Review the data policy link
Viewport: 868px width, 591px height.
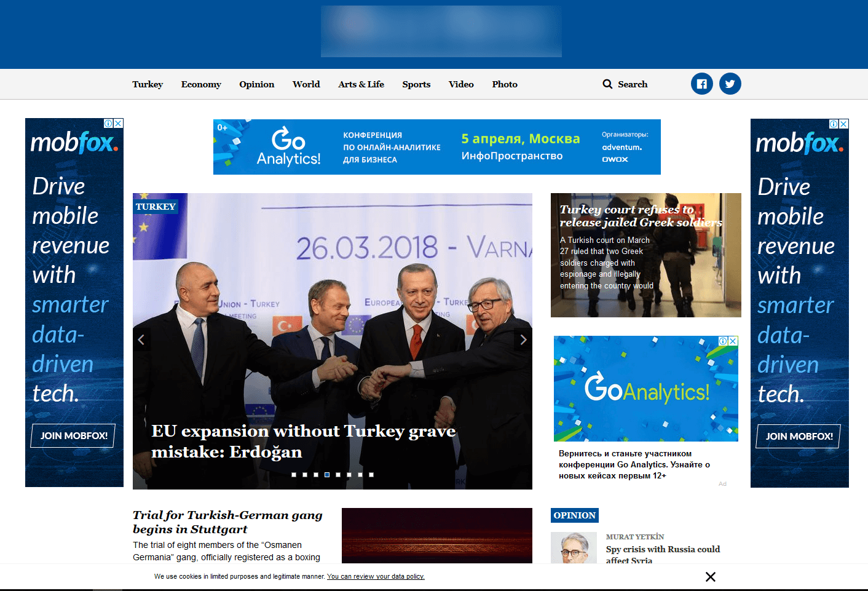(376, 577)
